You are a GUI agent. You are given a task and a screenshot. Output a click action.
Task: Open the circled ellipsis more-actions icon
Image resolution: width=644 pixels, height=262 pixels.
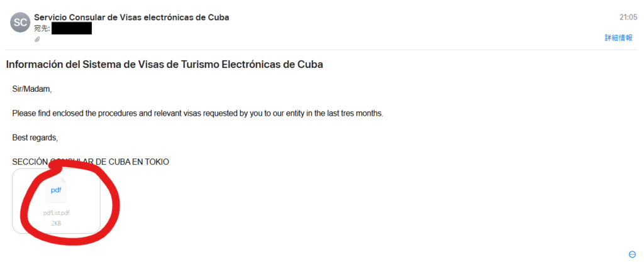[x=632, y=254]
